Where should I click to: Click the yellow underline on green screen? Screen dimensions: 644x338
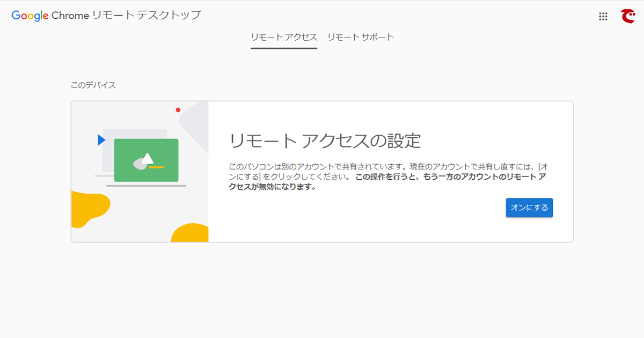(x=156, y=167)
